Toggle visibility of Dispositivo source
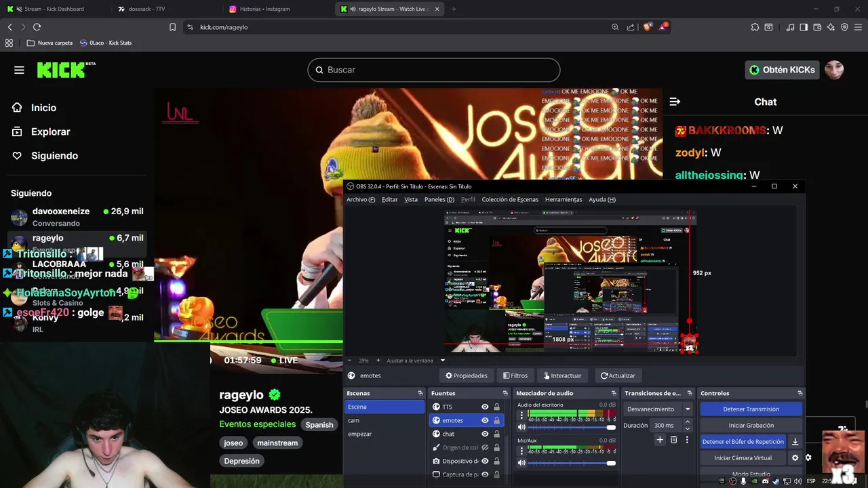The width and height of the screenshot is (868, 488). pos(485,461)
